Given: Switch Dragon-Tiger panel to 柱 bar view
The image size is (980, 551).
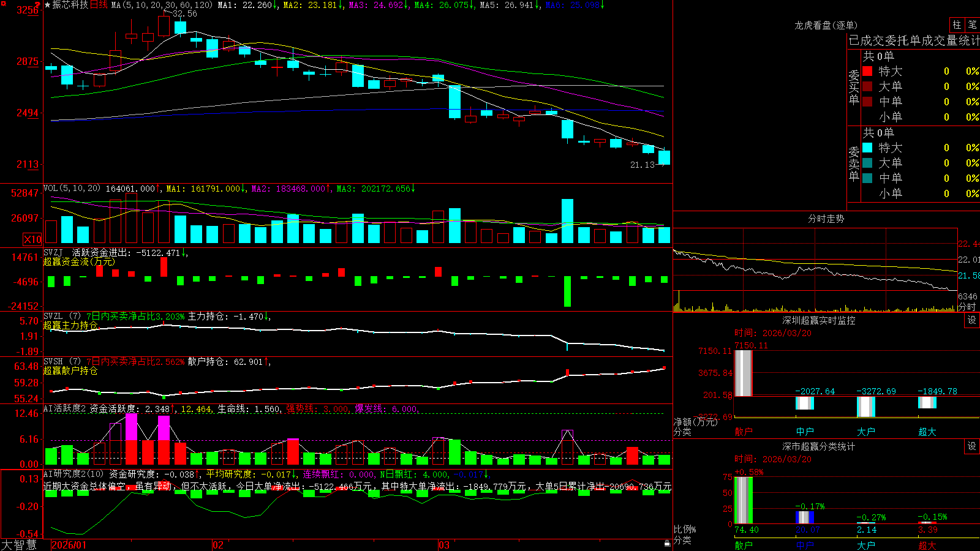Looking at the screenshot, I should click(x=957, y=24).
